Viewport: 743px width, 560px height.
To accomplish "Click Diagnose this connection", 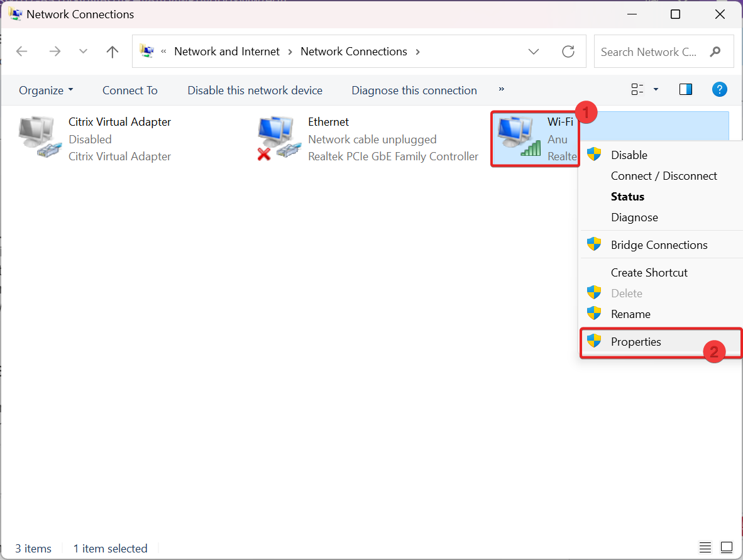I will tap(414, 90).
